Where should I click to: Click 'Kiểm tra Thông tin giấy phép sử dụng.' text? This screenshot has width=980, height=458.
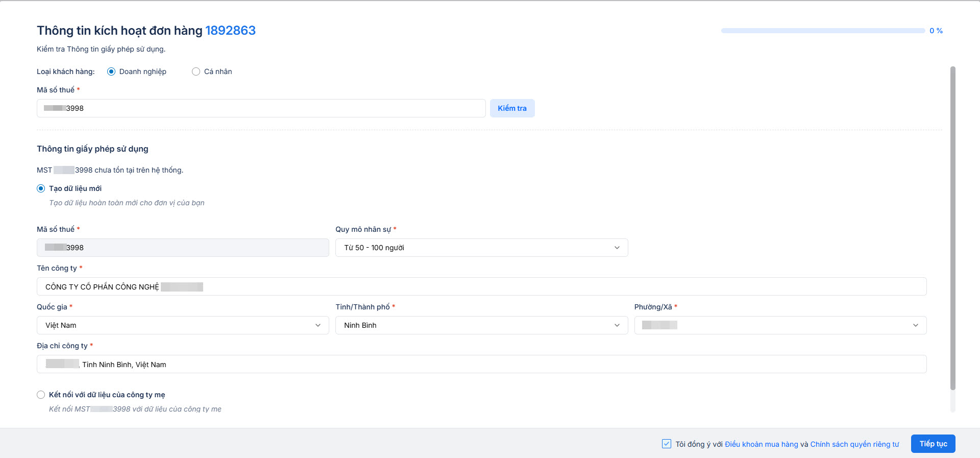(x=101, y=49)
